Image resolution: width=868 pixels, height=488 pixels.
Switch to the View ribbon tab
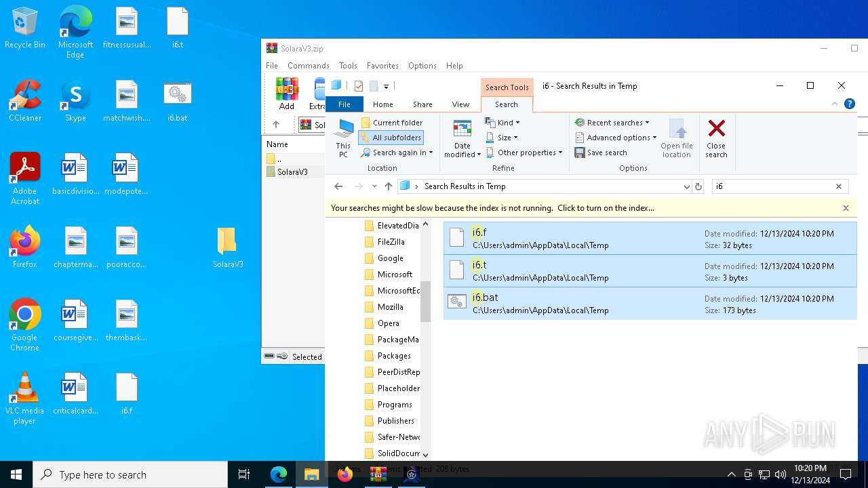click(460, 104)
